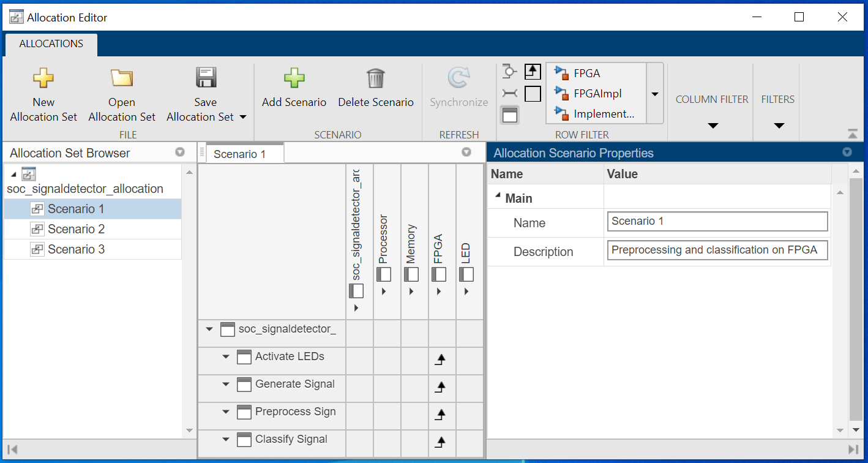Select Scenario 1 in the Allocation Set Browser

pos(93,209)
